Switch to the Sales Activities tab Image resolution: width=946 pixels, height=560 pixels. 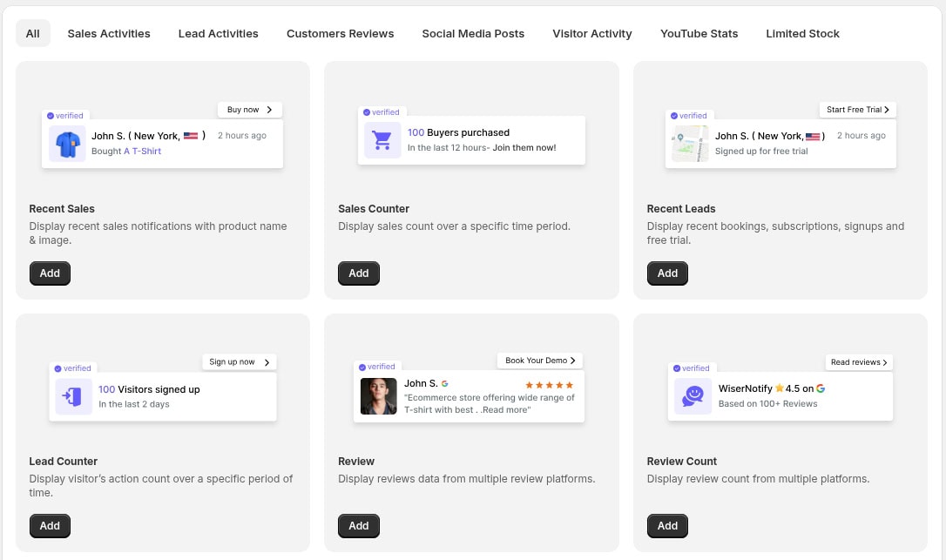tap(109, 34)
